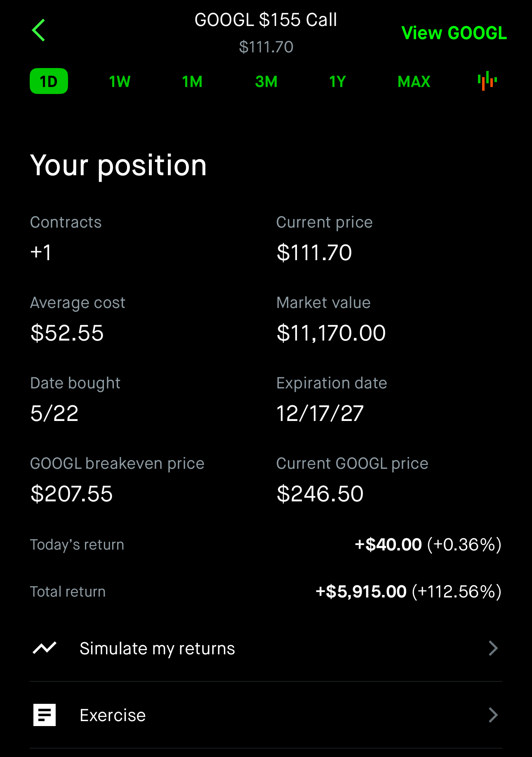Switch chart to 1M range
This screenshot has width=532, height=757.
pyautogui.click(x=192, y=82)
